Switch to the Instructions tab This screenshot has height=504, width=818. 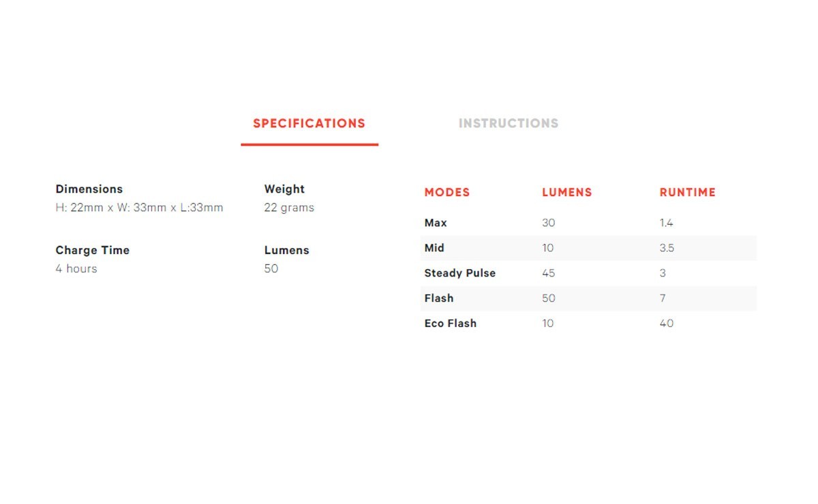point(508,123)
